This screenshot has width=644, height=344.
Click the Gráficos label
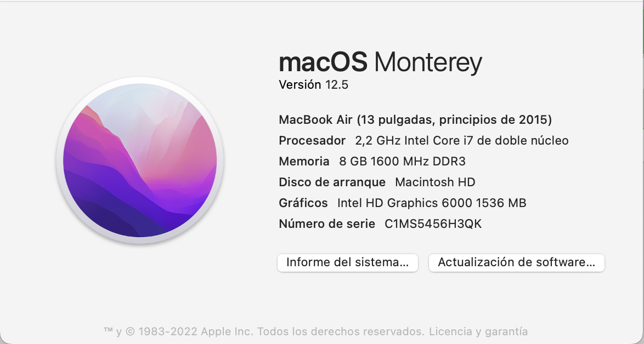pos(303,203)
